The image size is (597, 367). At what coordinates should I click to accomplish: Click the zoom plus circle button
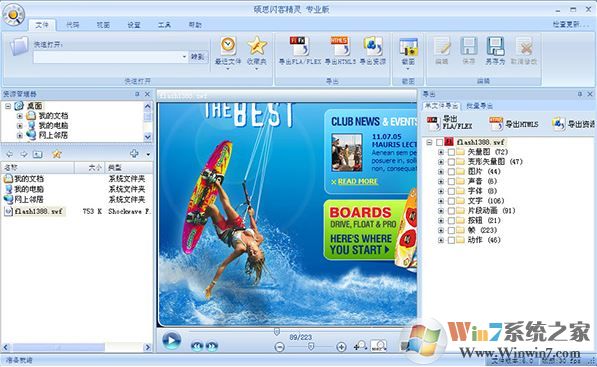pyautogui.click(x=341, y=347)
